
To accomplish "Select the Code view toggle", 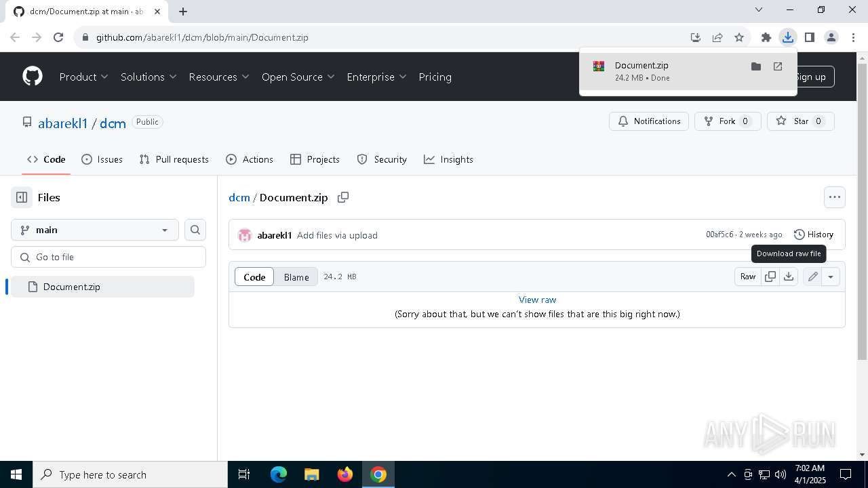I will pos(254,277).
